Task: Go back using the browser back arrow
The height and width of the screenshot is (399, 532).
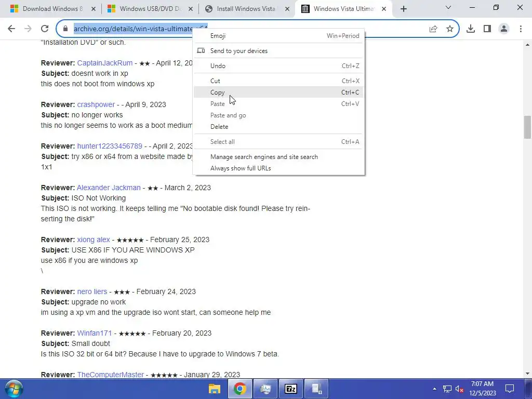Action: (11, 29)
